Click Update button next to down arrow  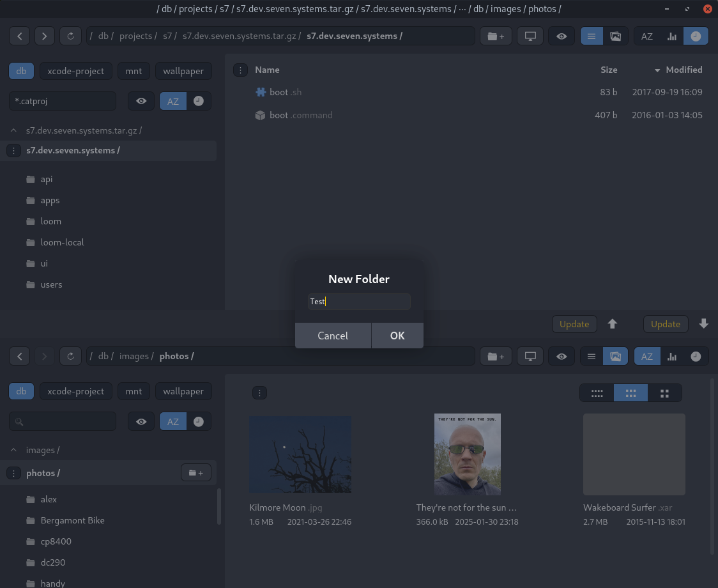(x=666, y=324)
